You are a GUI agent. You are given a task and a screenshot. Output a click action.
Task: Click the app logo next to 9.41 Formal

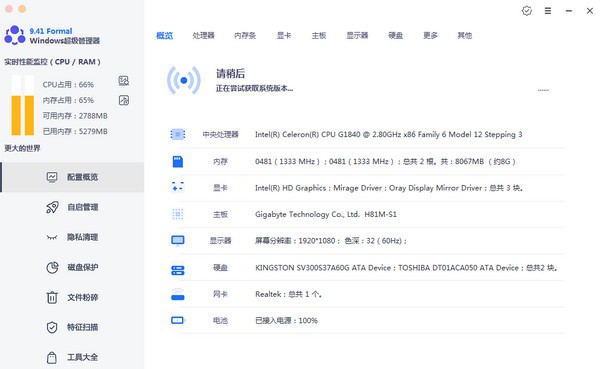[15, 35]
